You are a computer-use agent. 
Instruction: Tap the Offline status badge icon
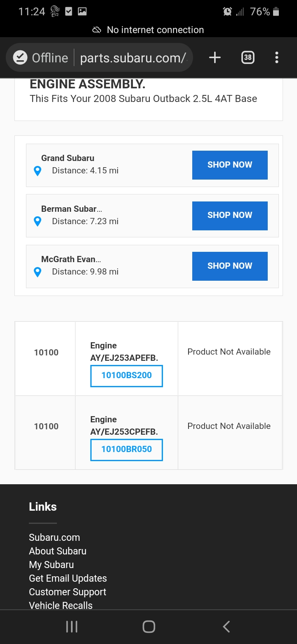(20, 57)
